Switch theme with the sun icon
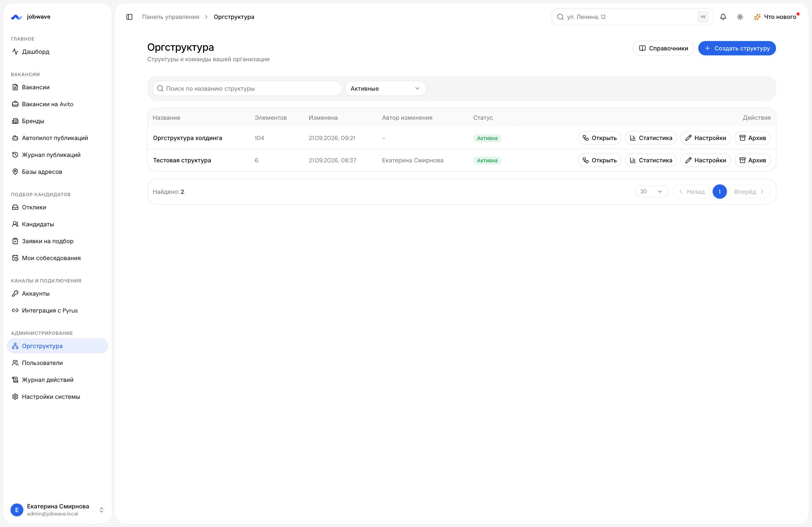 coord(740,17)
